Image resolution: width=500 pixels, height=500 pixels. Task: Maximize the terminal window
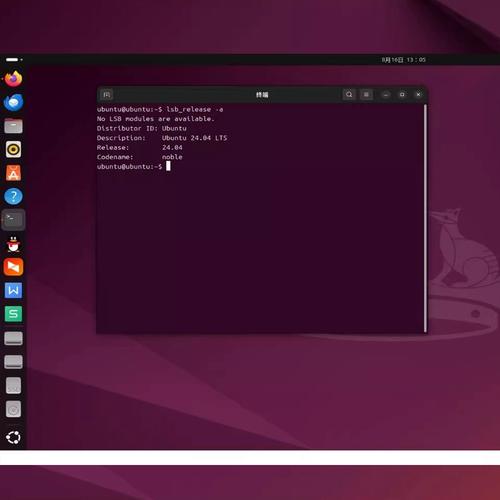point(402,95)
